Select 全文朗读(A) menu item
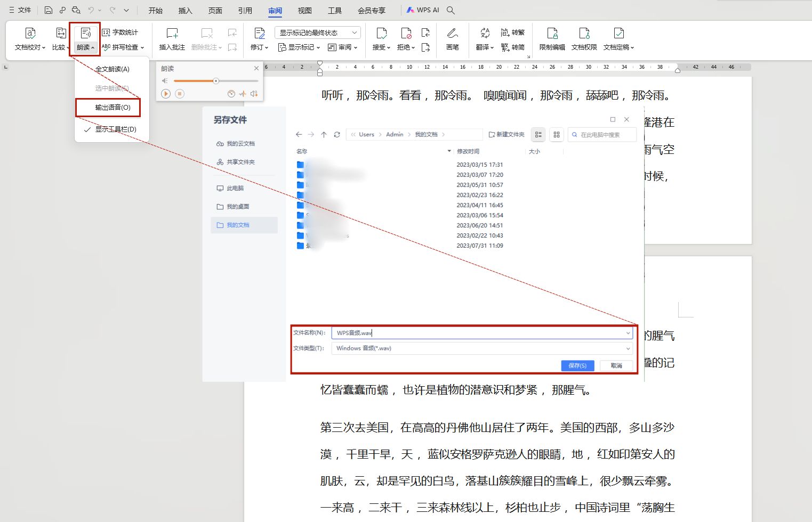Viewport: 812px width, 522px height. pyautogui.click(x=112, y=69)
